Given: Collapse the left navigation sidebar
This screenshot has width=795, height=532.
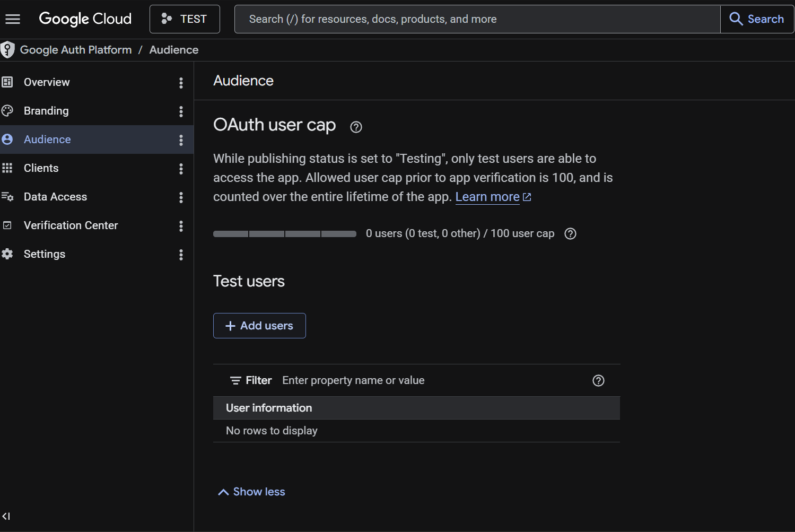Looking at the screenshot, I should [6, 516].
